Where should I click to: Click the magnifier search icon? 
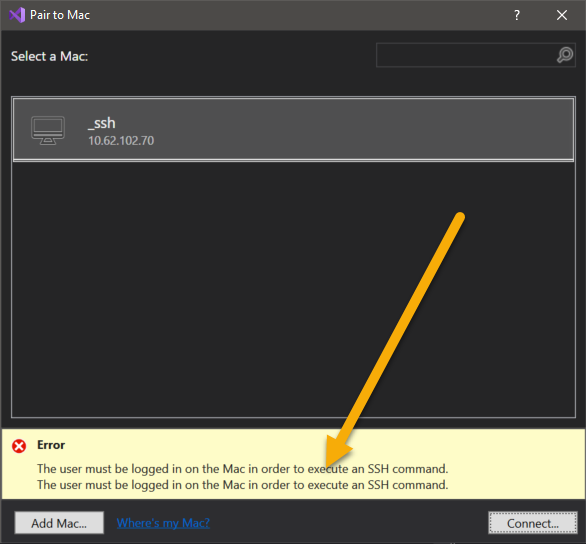565,55
